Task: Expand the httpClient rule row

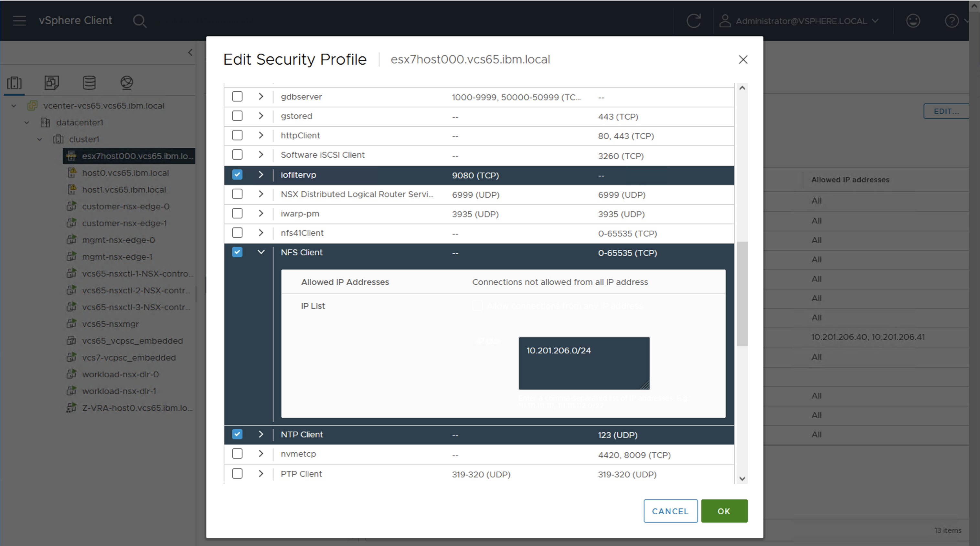Action: 261,135
